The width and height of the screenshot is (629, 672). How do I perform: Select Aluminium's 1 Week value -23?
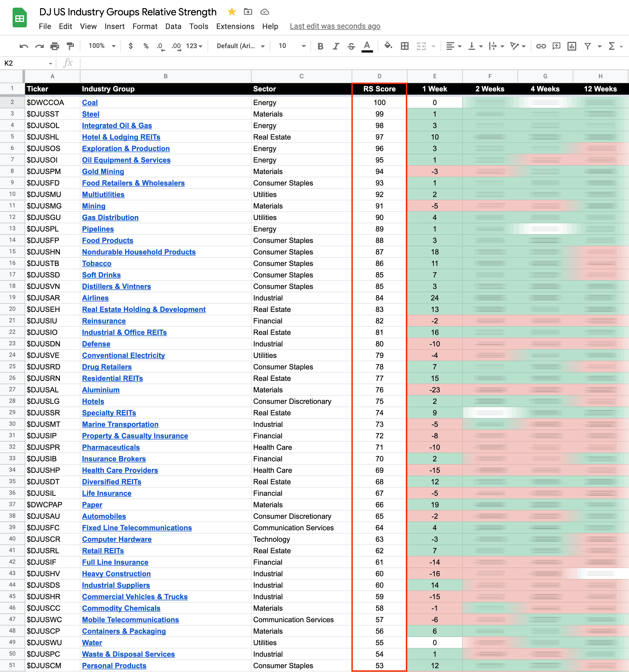[x=435, y=390]
